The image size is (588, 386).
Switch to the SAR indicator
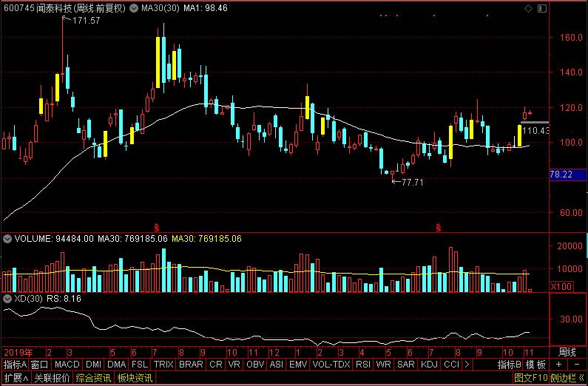tap(406, 365)
